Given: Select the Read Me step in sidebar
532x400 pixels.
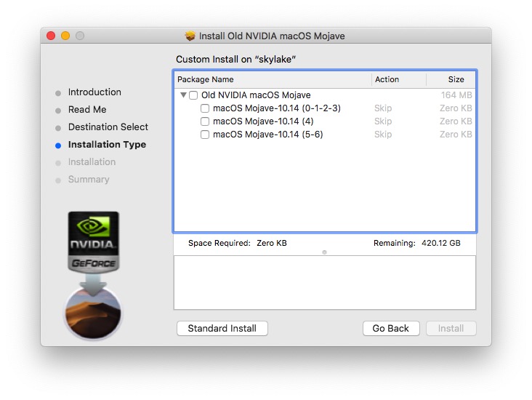Looking at the screenshot, I should pyautogui.click(x=87, y=110).
